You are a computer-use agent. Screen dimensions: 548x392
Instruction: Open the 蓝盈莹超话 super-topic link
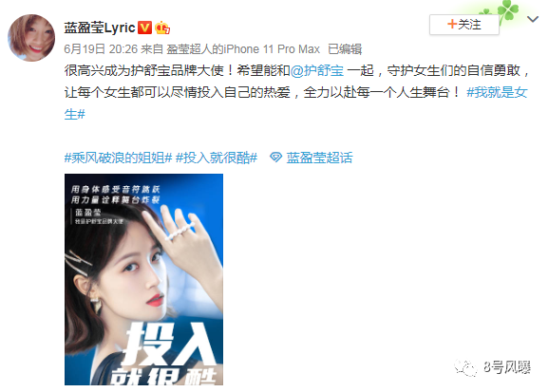319,158
